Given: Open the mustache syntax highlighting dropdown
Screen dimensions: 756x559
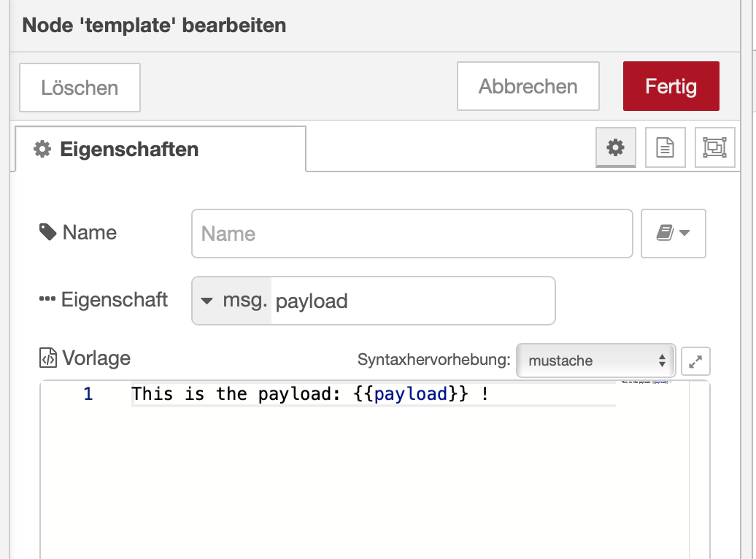Looking at the screenshot, I should pos(595,361).
